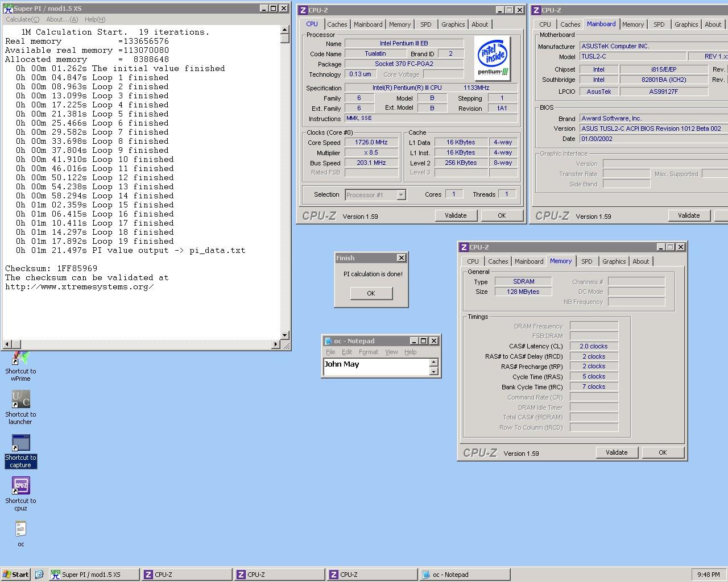
Task: Click the Intel Pentium III logo image
Action: pos(493,59)
